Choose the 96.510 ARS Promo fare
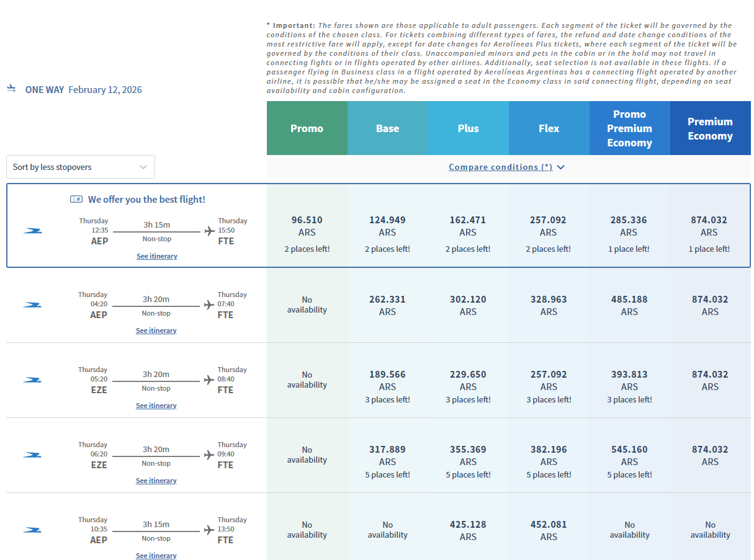This screenshot has width=754, height=560. pyautogui.click(x=307, y=226)
